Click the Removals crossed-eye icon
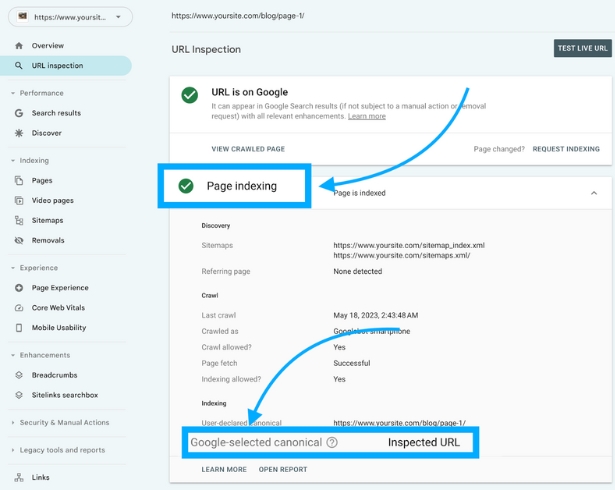615x490 pixels. [x=19, y=240]
